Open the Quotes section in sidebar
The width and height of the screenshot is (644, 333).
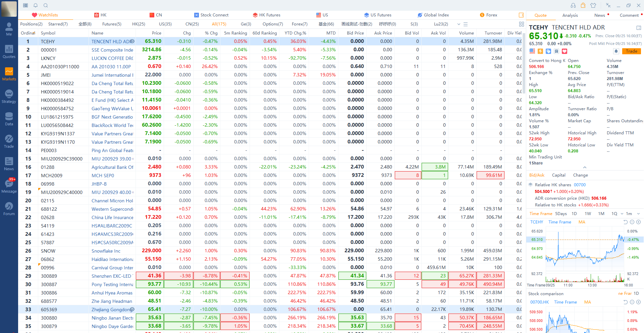[x=9, y=52]
